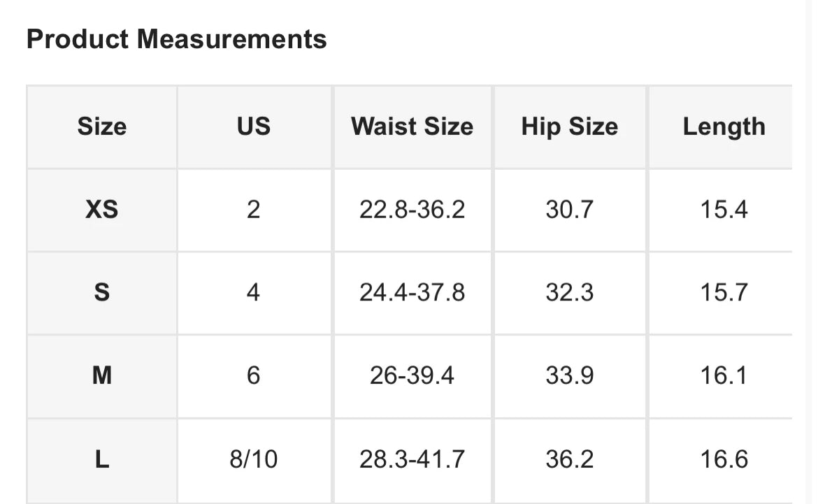Click the Waist Size column header
The width and height of the screenshot is (818, 504).
[412, 127]
